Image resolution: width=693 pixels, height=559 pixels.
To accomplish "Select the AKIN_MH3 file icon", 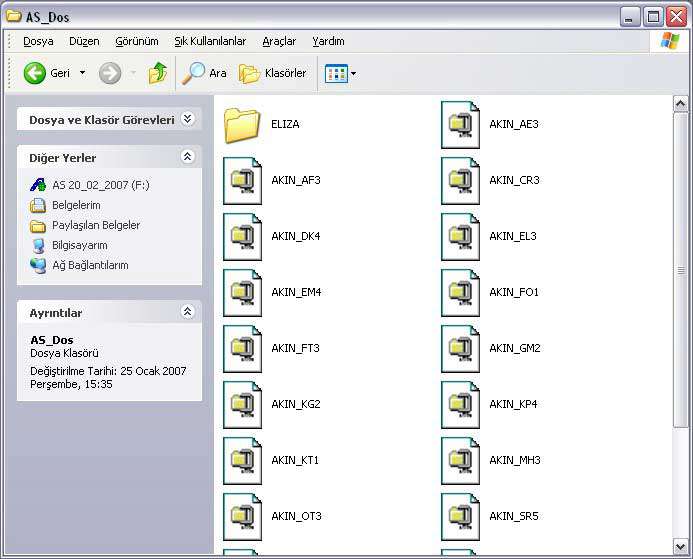I will (460, 461).
